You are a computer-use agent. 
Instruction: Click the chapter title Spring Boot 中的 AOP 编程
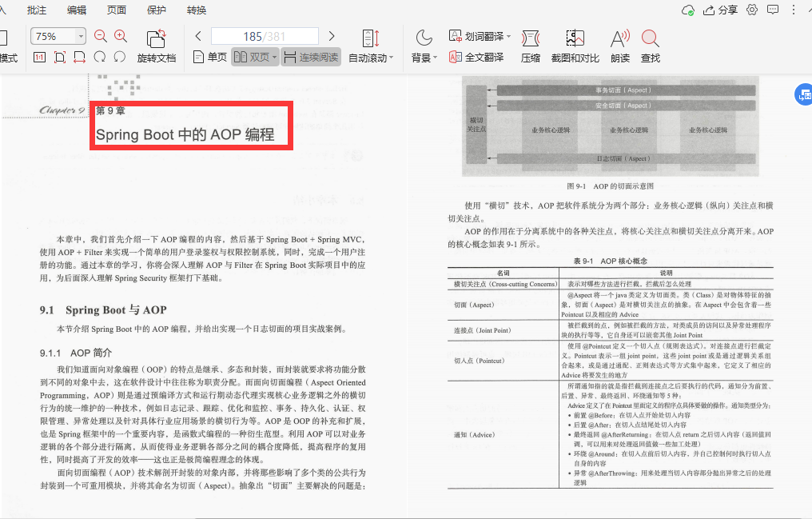click(x=185, y=134)
